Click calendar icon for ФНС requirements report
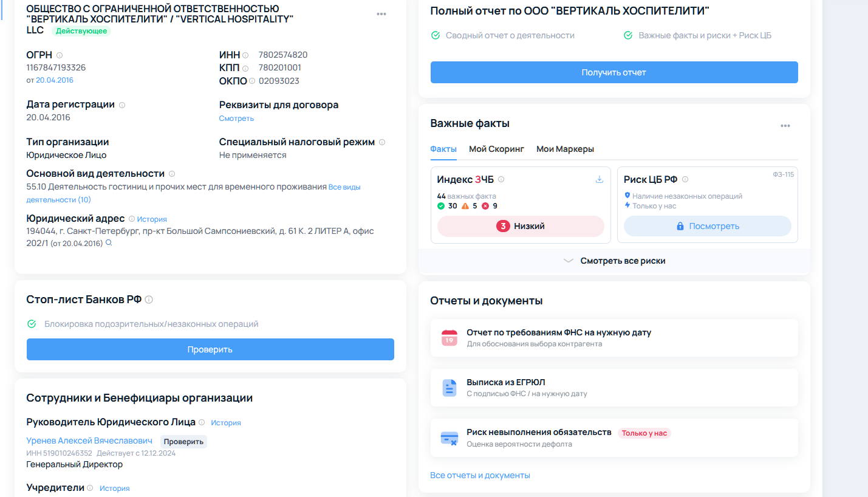 pos(449,338)
